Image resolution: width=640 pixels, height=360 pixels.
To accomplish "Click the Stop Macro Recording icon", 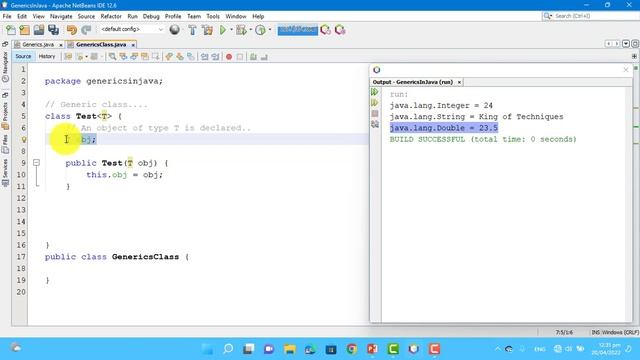I will coord(240,57).
